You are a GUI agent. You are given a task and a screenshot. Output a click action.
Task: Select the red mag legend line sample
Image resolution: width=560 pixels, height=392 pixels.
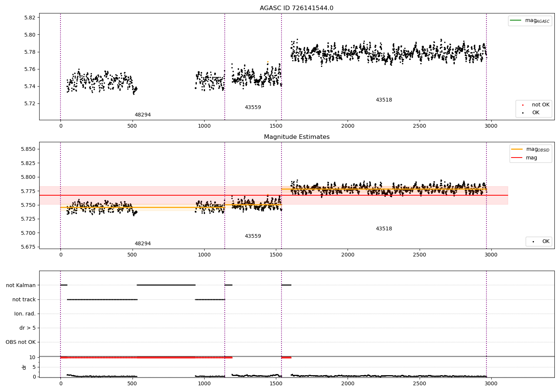[517, 158]
